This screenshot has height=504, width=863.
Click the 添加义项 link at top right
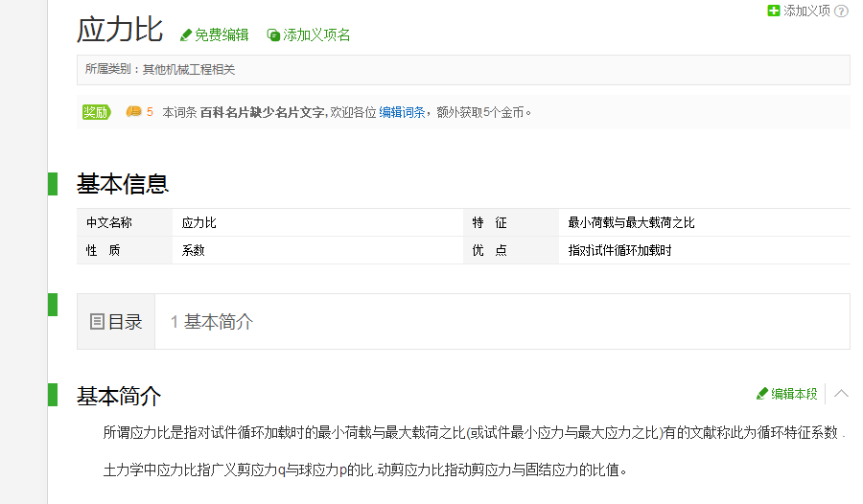pyautogui.click(x=806, y=11)
